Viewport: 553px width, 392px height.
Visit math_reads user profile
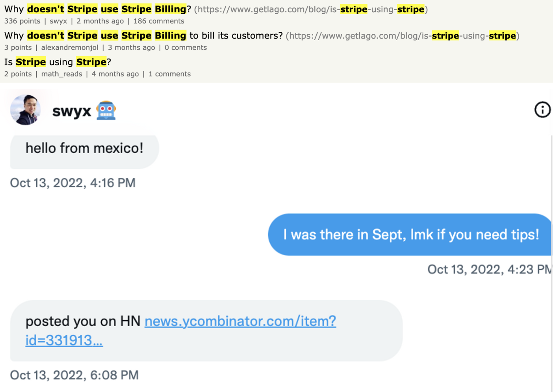pyautogui.click(x=61, y=74)
